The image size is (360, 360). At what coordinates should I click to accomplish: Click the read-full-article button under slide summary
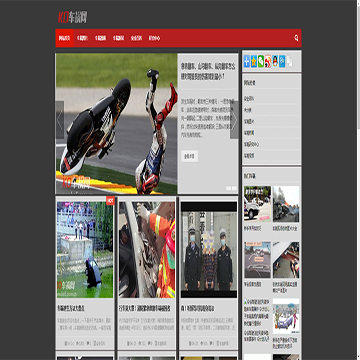189,156
